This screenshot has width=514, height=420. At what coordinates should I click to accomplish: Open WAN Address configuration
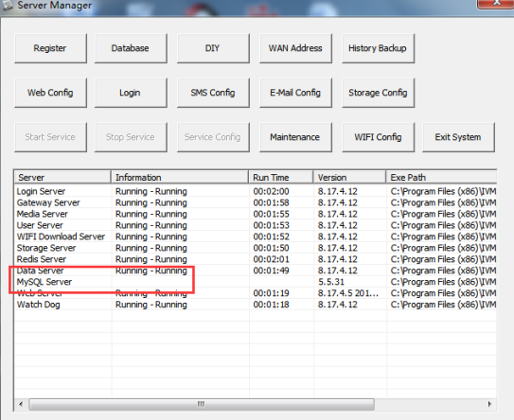[x=295, y=48]
